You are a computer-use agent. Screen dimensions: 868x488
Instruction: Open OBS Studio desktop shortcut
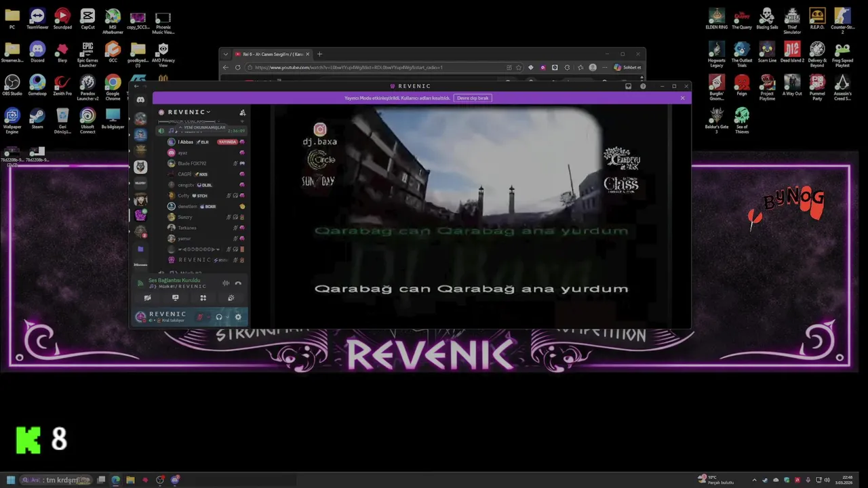pos(12,85)
